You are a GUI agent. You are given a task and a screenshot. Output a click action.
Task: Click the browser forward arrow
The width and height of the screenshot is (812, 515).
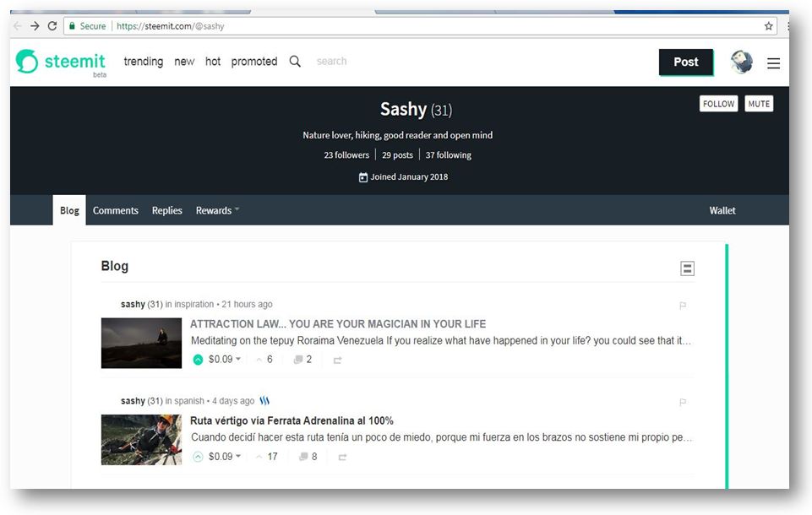(x=35, y=26)
